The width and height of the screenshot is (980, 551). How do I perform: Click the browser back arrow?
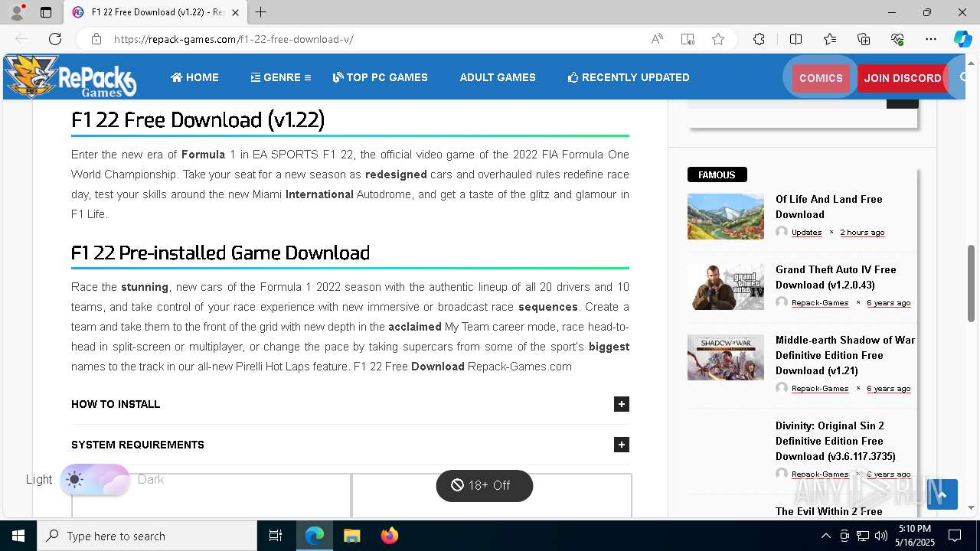pos(21,39)
